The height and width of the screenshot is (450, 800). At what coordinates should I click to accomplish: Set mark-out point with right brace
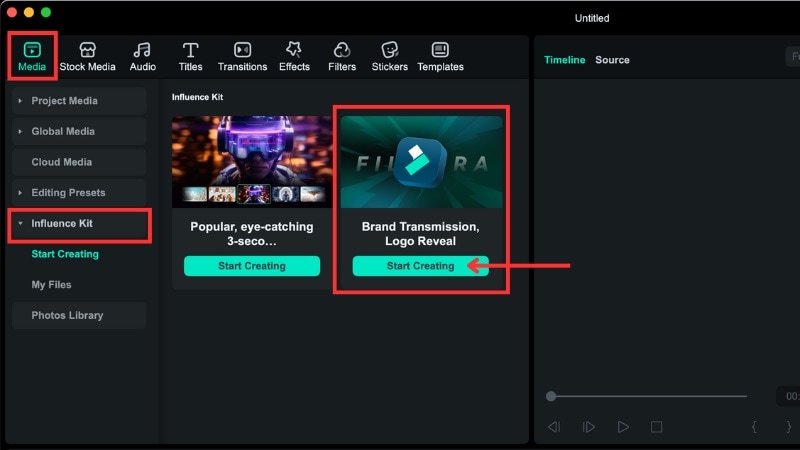coord(788,427)
